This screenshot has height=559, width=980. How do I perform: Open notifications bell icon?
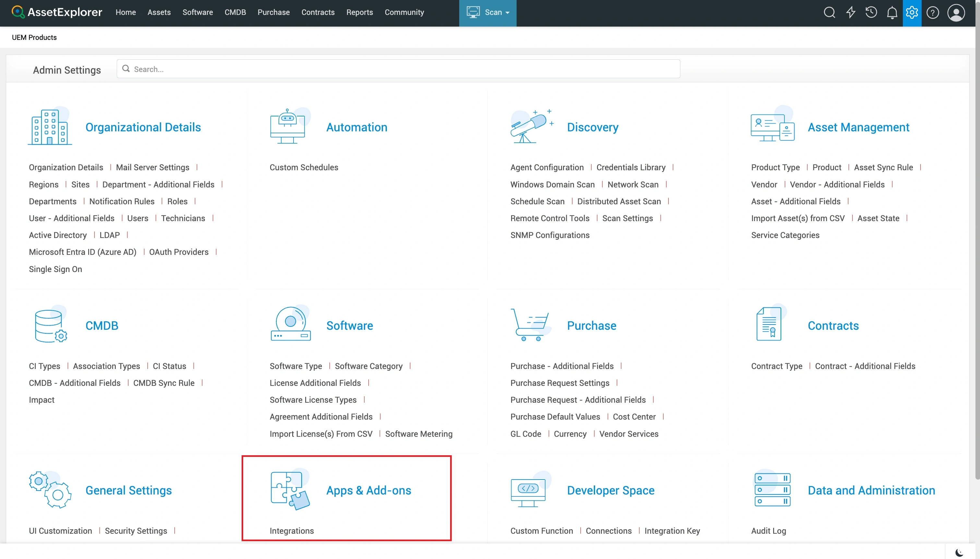click(892, 13)
